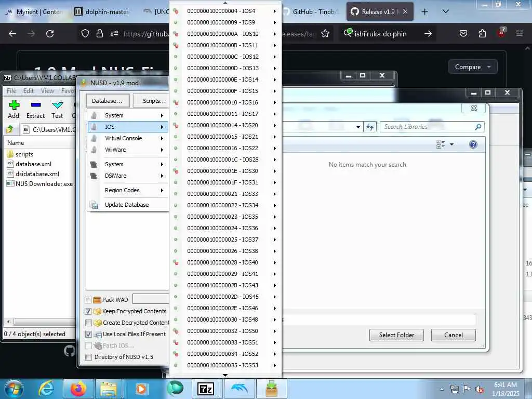This screenshot has height=399, width=532.
Task: Open the Windows Start button
Action: coord(14,389)
